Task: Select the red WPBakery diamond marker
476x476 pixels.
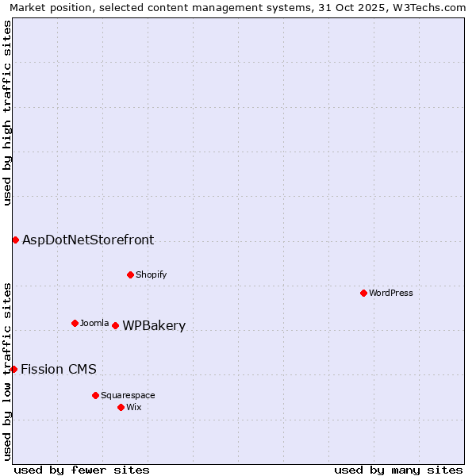Action: (x=115, y=325)
